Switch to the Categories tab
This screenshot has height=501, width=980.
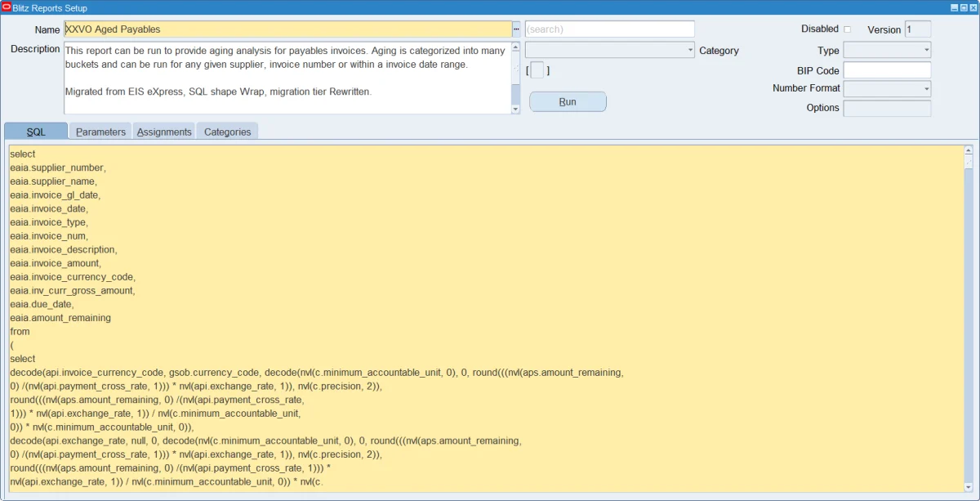tap(228, 132)
